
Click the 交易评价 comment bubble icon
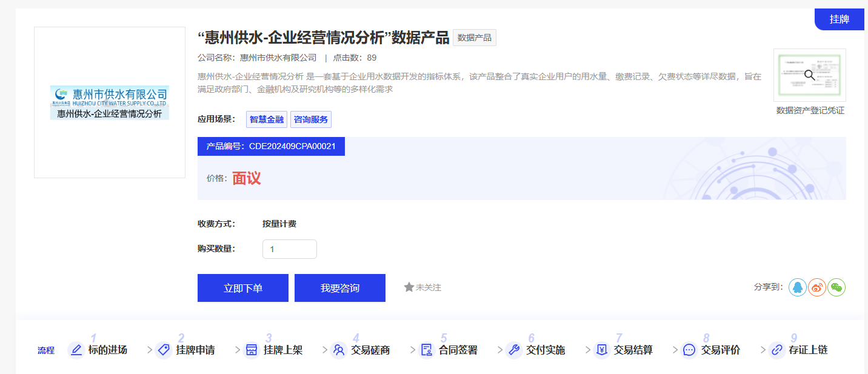(688, 350)
